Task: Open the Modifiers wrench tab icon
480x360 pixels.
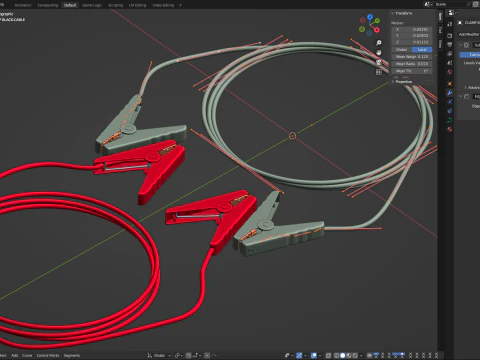Action: coord(450,93)
